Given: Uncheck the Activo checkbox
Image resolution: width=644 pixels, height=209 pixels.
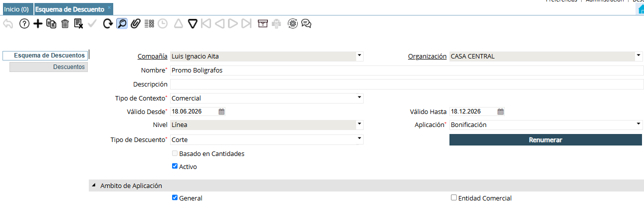Looking at the screenshot, I should point(175,166).
